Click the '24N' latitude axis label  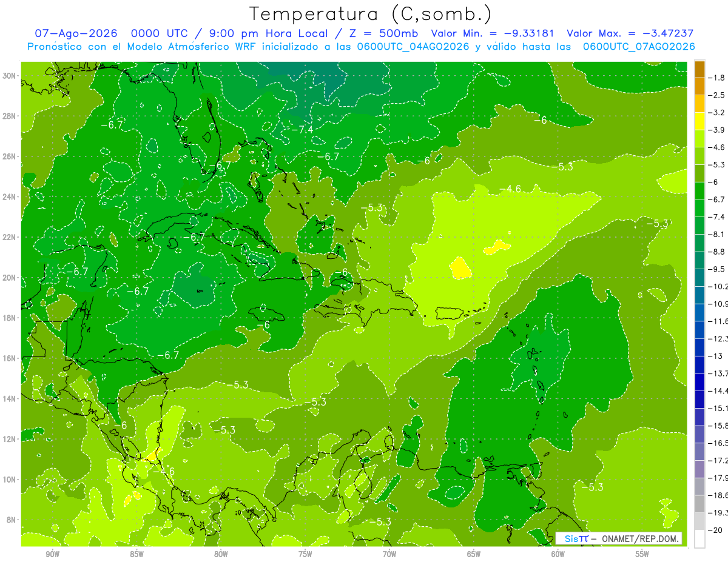coord(10,197)
